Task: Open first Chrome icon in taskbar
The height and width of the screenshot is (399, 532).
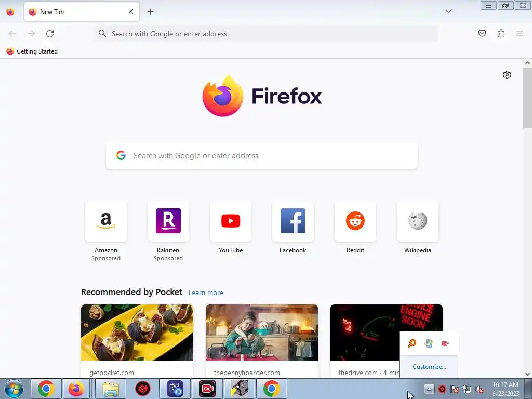Action: (46, 389)
